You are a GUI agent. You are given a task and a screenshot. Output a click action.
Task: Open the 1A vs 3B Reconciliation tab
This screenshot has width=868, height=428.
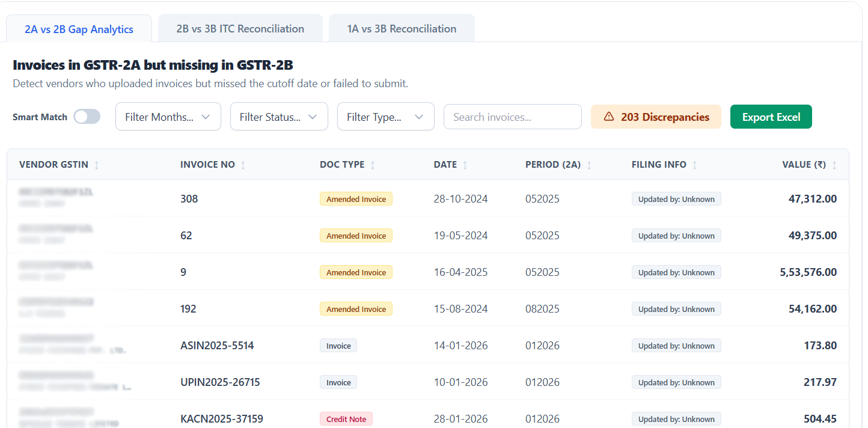click(x=402, y=29)
